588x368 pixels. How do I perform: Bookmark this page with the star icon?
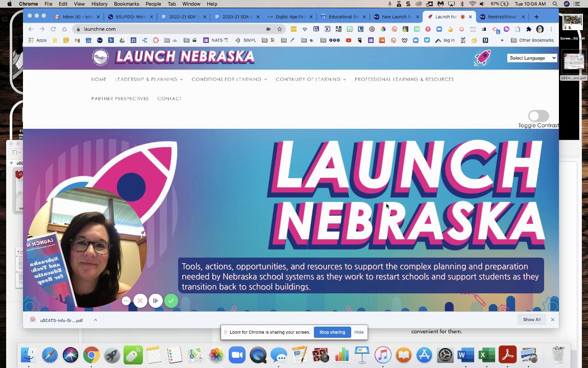coord(279,29)
